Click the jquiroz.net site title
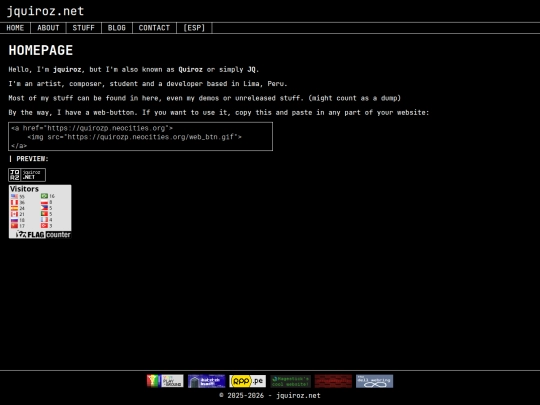 pos(45,11)
